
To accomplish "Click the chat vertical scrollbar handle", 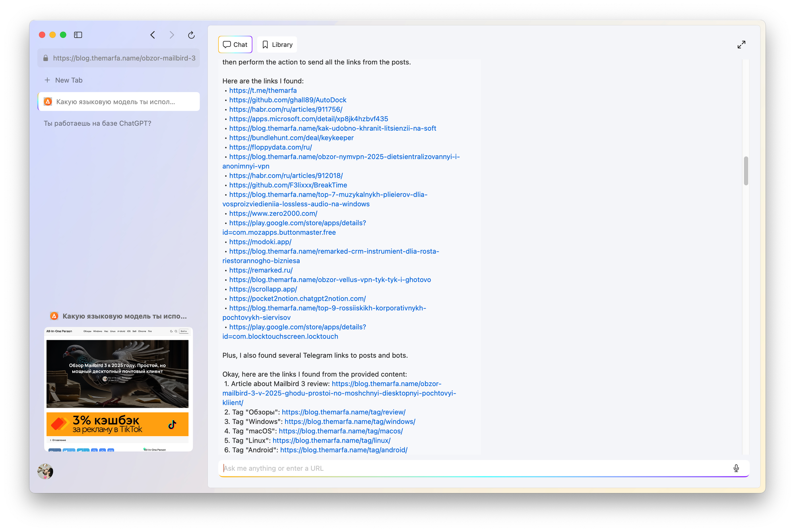I will pyautogui.click(x=746, y=171).
